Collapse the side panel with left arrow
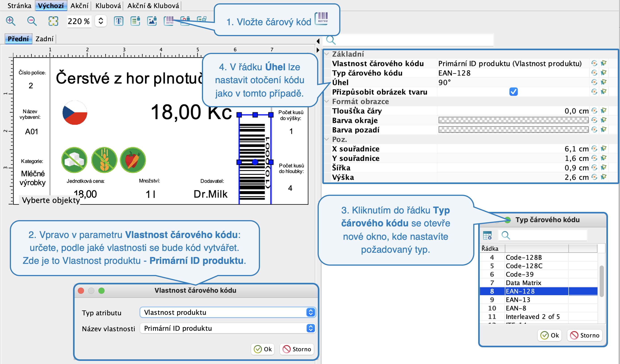The width and height of the screenshot is (620, 364). pos(318,41)
